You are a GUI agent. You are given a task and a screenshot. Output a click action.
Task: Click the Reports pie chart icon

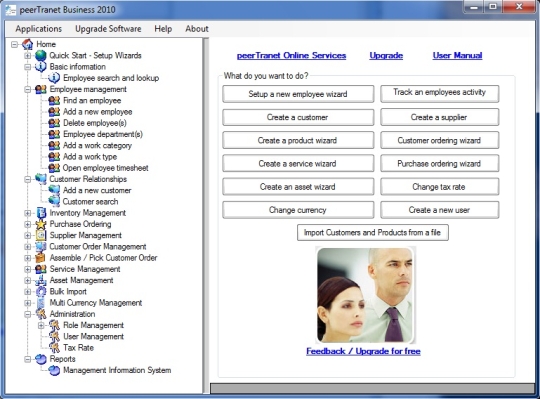(x=41, y=359)
